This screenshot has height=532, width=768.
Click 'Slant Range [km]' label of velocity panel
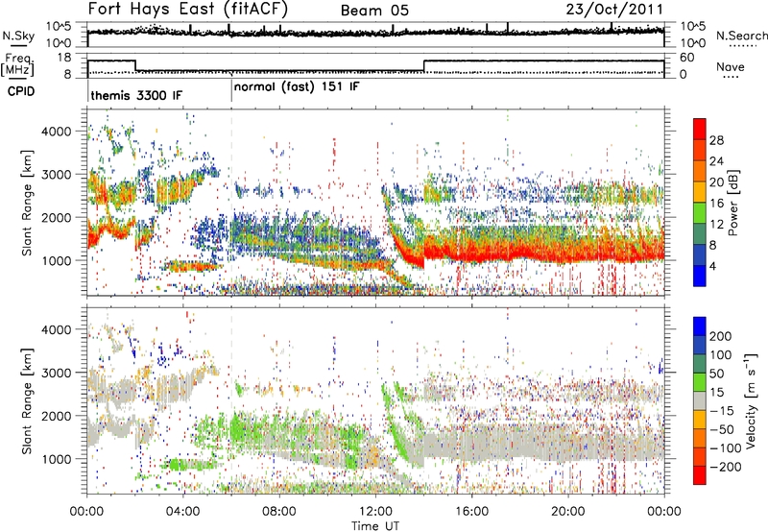[x=27, y=400]
